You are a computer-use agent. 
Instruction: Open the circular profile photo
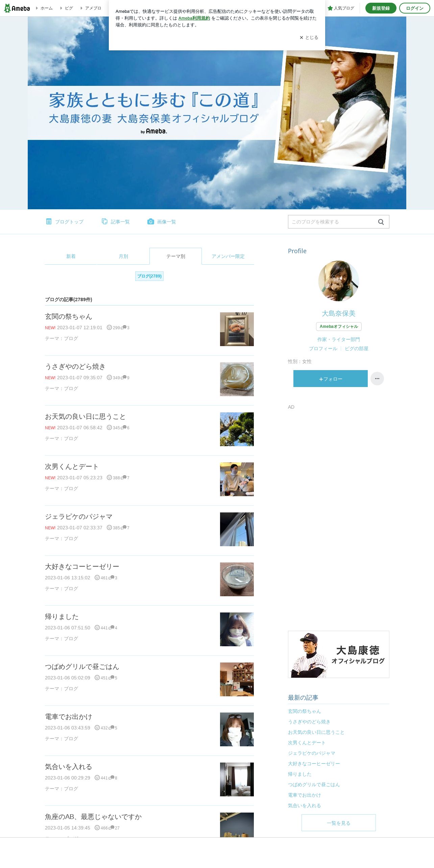pos(339,281)
